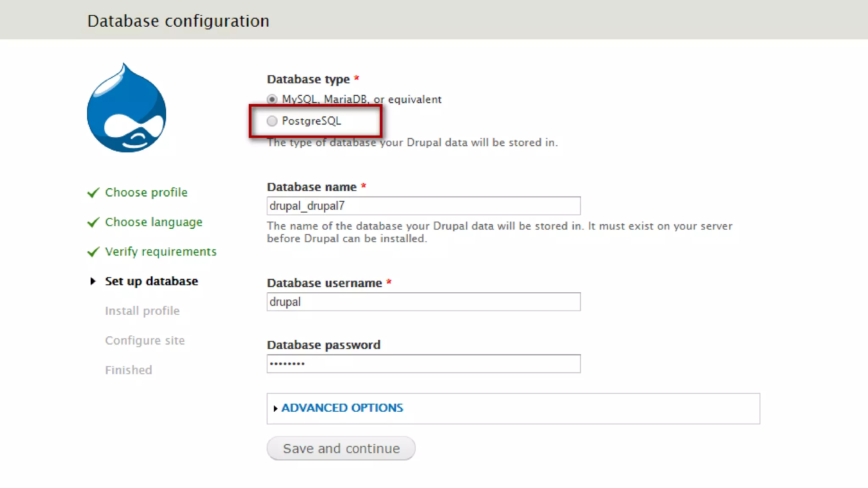Click the checkmark next to Choose profile
Image resolution: width=868 pixels, height=488 pixels.
pos(93,193)
